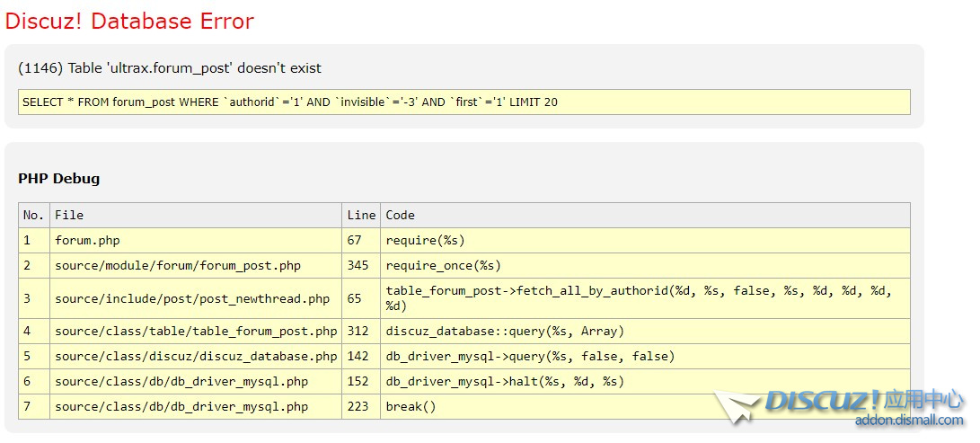Click db_driver_mysql.php in row 7
980x443 pixels.
click(x=181, y=407)
